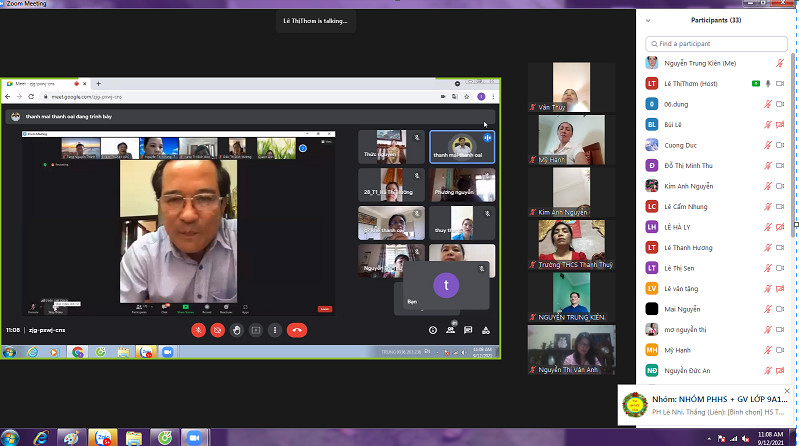Toggle Lê ThịThơm (Host) microphone icon
The height and width of the screenshot is (446, 799).
tap(768, 84)
